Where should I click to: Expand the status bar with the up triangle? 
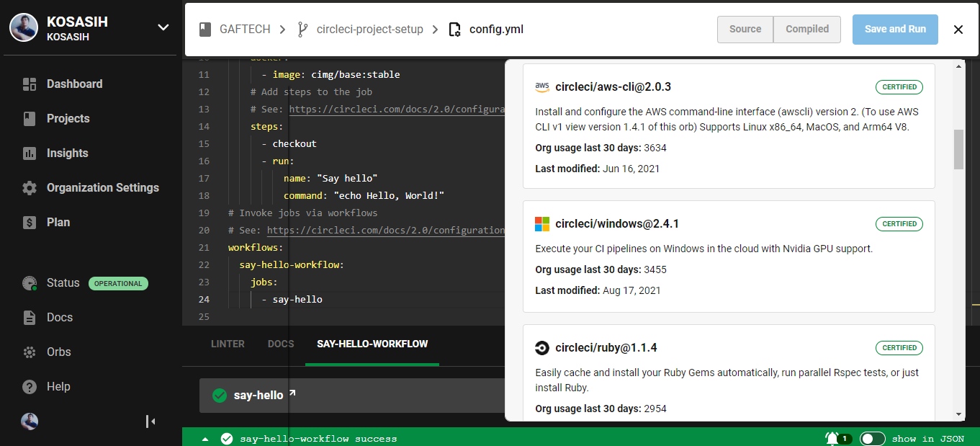(204, 439)
